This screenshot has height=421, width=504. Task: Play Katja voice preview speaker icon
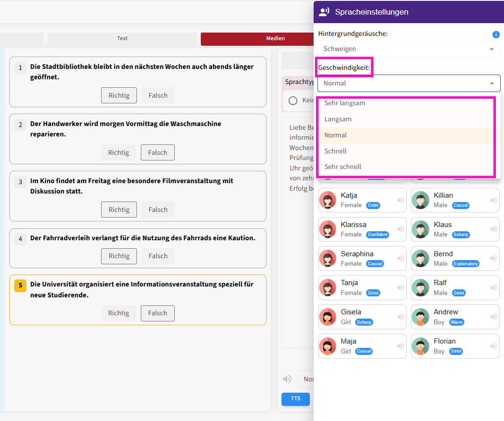(401, 200)
